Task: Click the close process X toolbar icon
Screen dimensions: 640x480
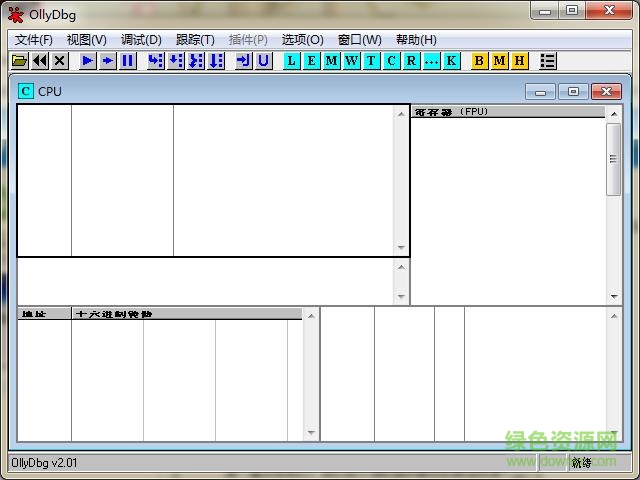Action: [x=59, y=61]
